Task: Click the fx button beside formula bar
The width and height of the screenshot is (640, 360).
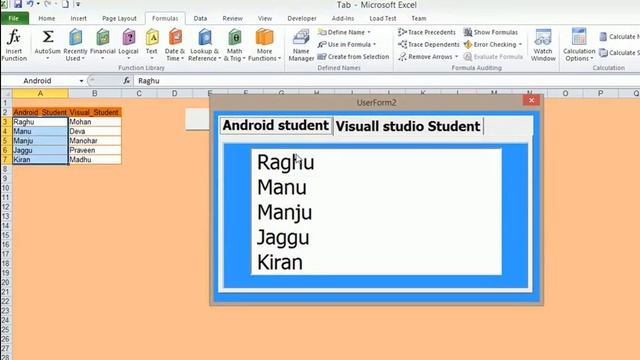Action: coord(127,81)
